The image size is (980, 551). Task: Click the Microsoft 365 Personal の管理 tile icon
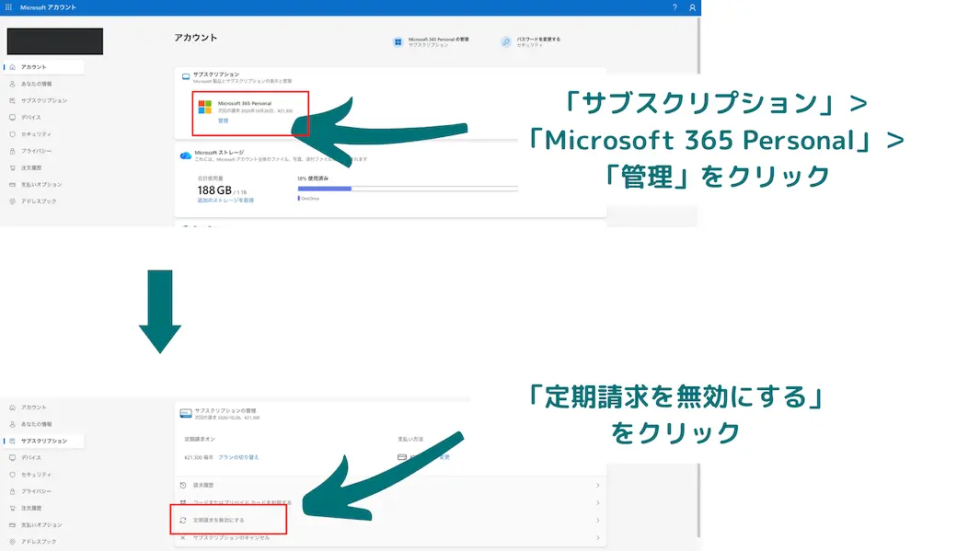398,42
